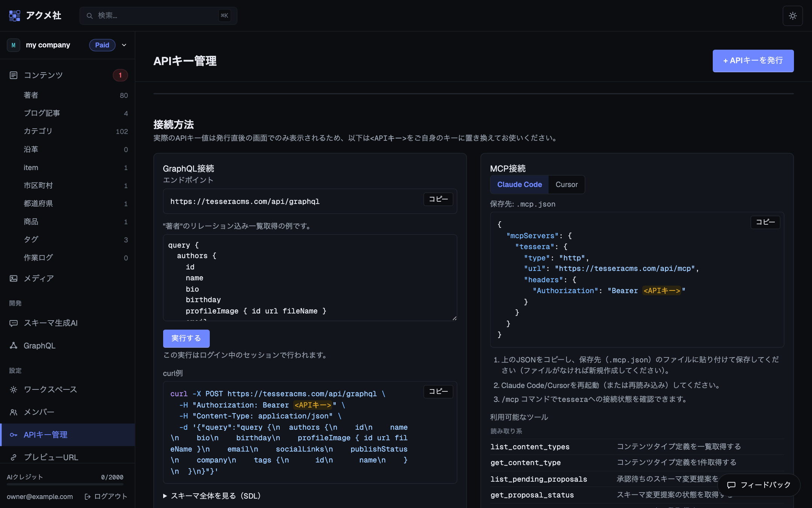
Task: Switch to the Claude Code tab
Action: click(520, 185)
